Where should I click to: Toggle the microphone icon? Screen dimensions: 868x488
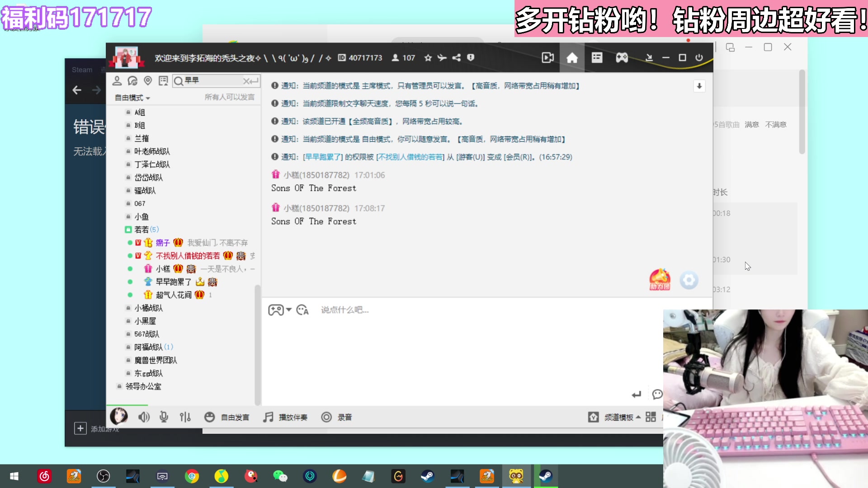point(164,417)
